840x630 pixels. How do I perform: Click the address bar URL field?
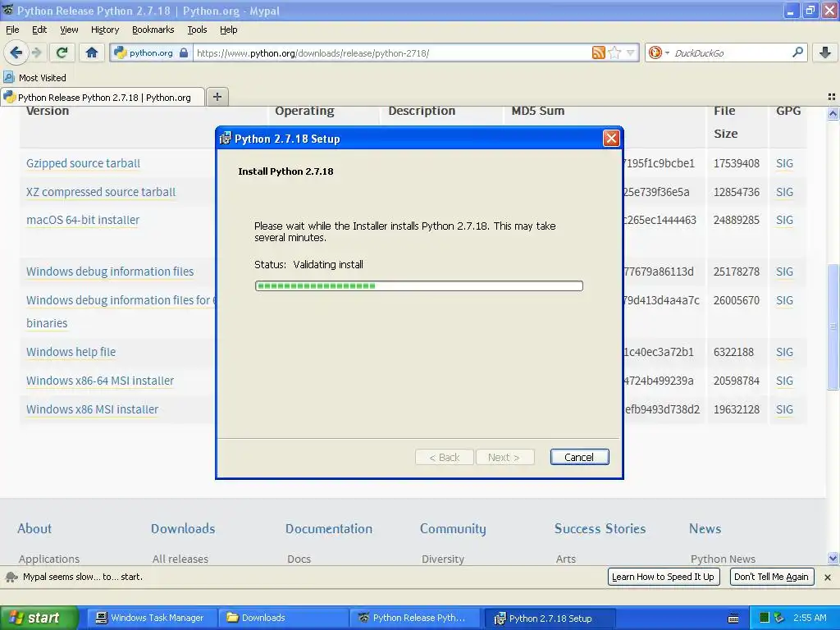click(x=392, y=53)
